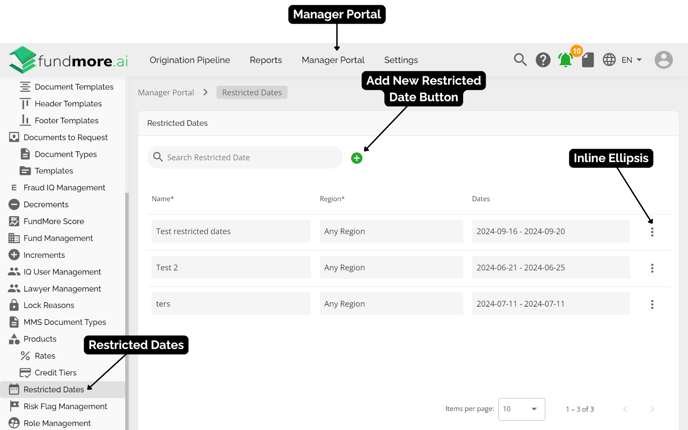Open ellipsis menu for Test restricted dates row
688x430 pixels.
pos(652,232)
